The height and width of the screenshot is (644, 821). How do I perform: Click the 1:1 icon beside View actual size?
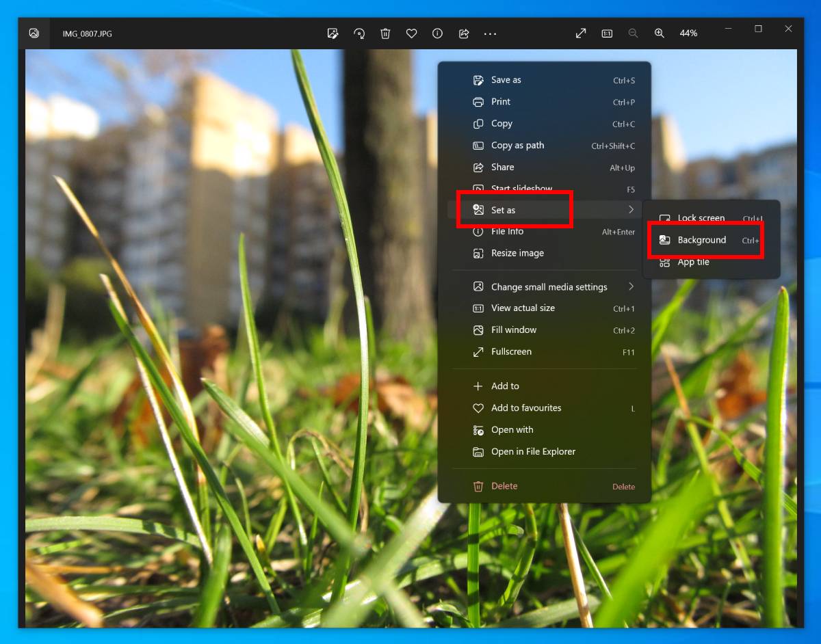(478, 308)
